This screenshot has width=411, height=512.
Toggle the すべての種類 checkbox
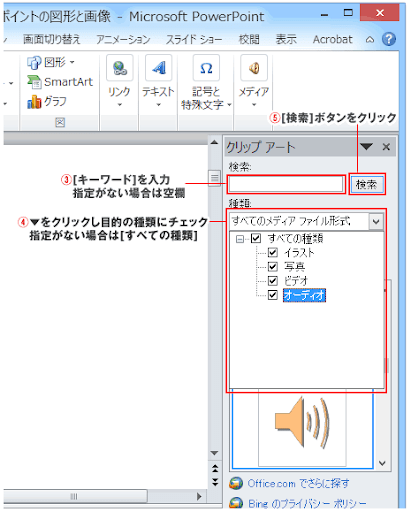256,238
